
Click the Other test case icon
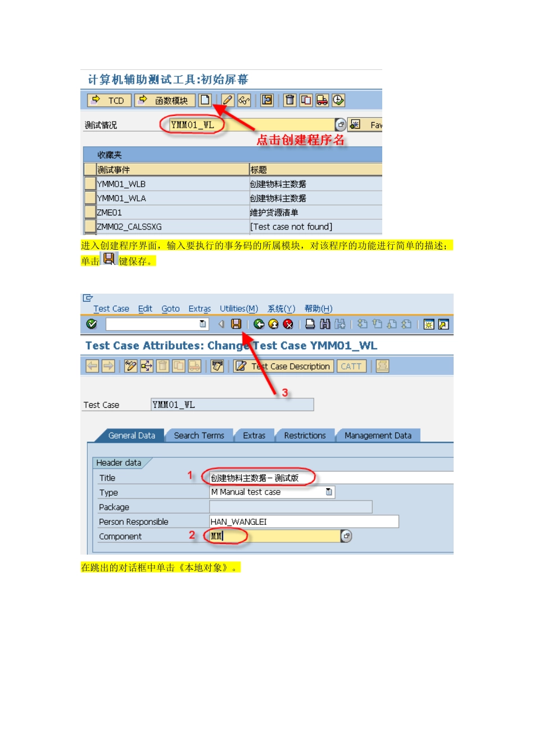tap(147, 366)
